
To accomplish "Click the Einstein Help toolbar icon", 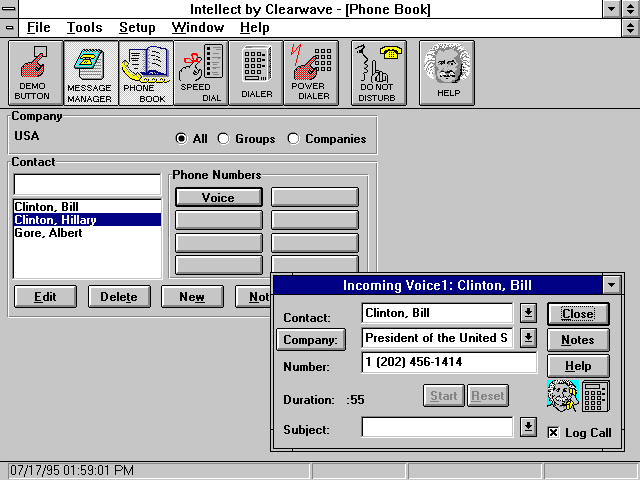I will [446, 73].
